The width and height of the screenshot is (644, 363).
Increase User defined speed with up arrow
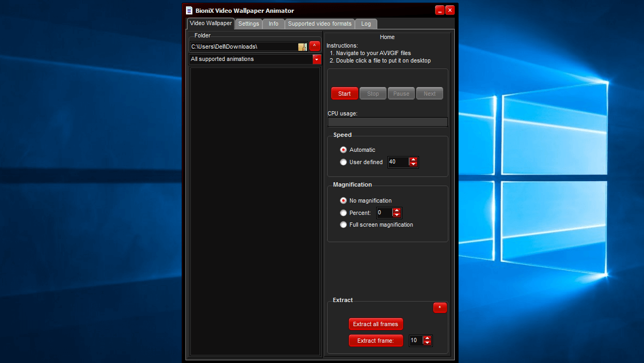click(413, 159)
